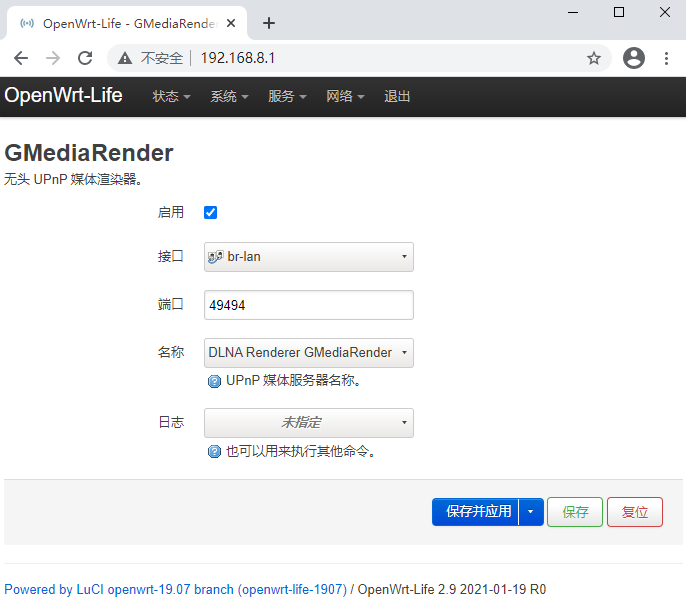The image size is (686, 615).
Task: Expand the 保存并应用 arrow menu
Action: tap(531, 511)
